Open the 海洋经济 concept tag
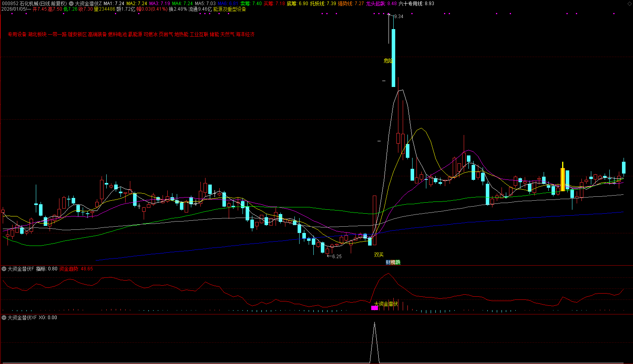The width and height of the screenshot is (633, 364). (245, 35)
